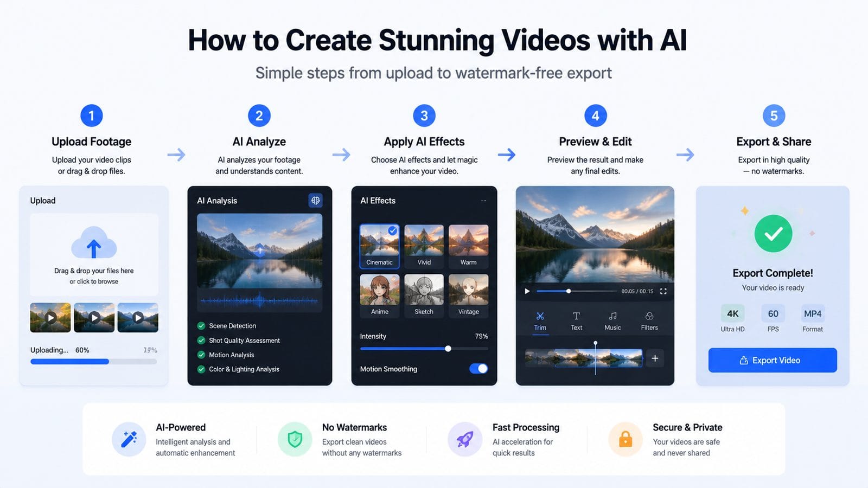Turn off the Motion Smoothing switch

coord(478,369)
